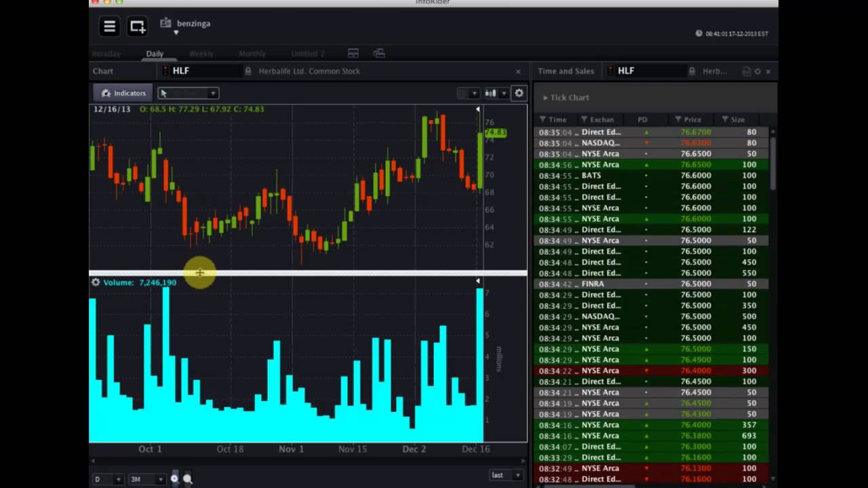Click the Size column header label
868x488 pixels.
(x=738, y=119)
